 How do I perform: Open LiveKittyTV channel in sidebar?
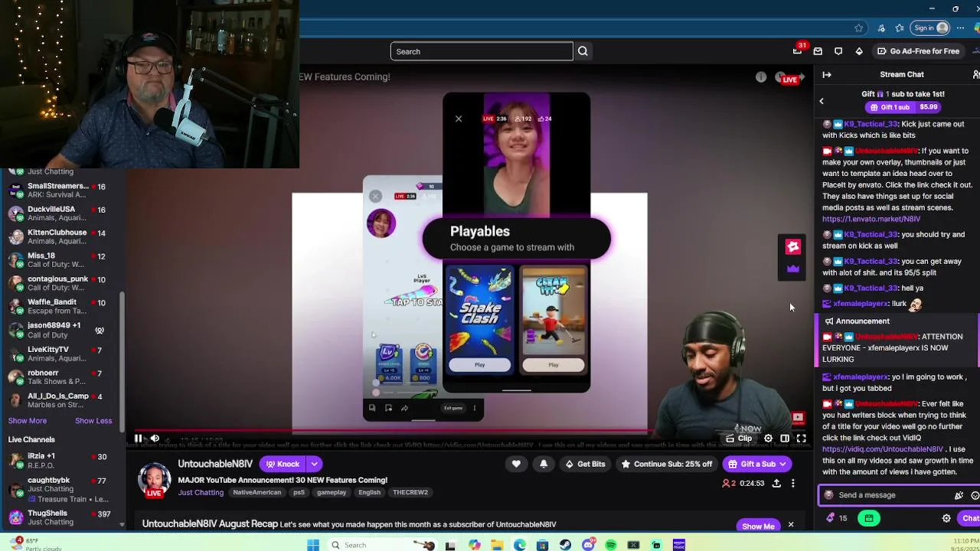(61, 354)
